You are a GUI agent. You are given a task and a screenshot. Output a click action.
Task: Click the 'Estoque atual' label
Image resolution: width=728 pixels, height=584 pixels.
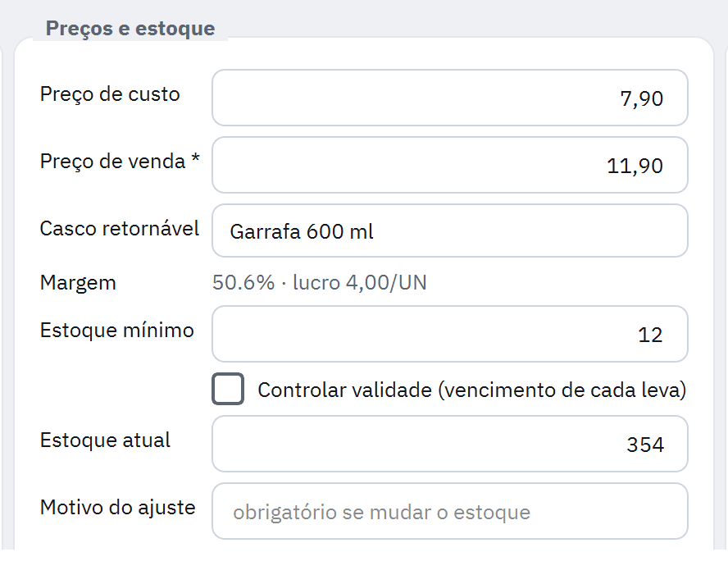(105, 440)
